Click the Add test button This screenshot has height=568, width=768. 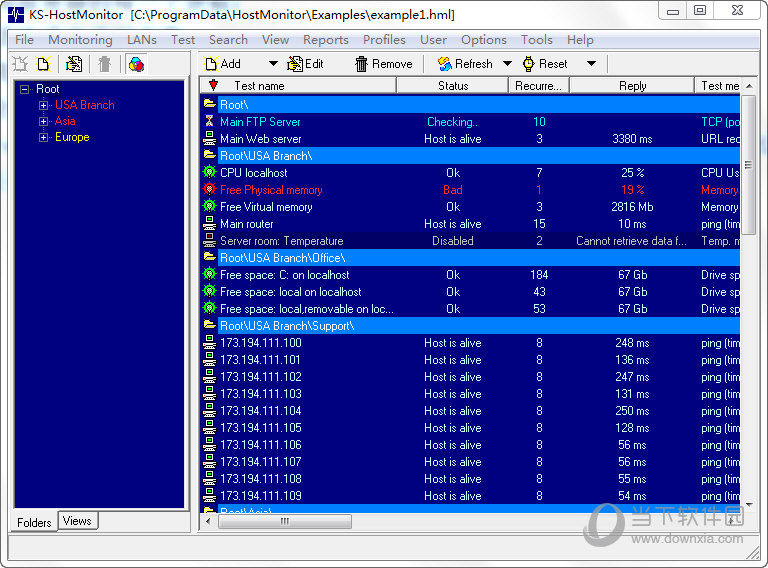point(223,64)
